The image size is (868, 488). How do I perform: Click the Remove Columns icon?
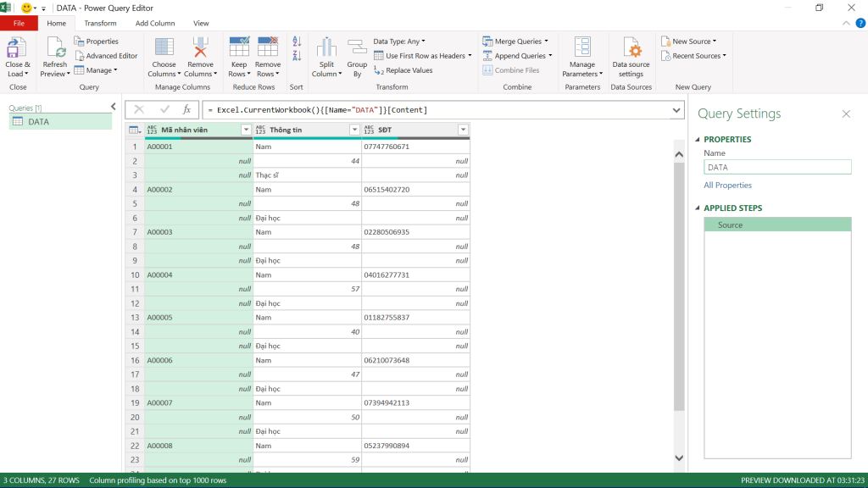click(x=200, y=47)
